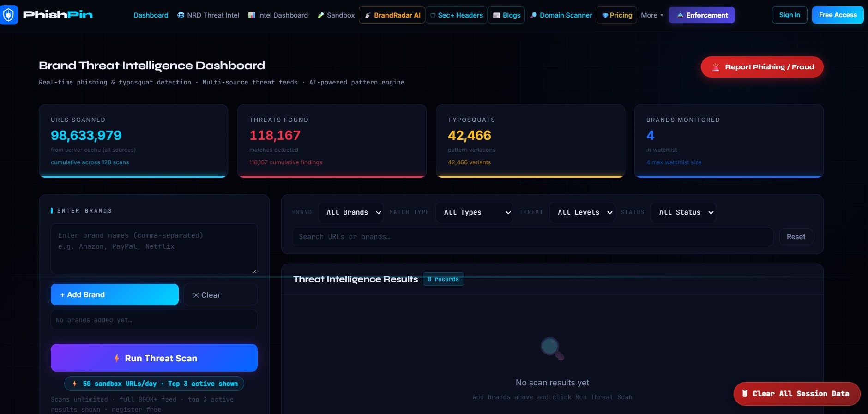Image resolution: width=868 pixels, height=414 pixels.
Task: Click the No scan results yet message
Action: (552, 383)
